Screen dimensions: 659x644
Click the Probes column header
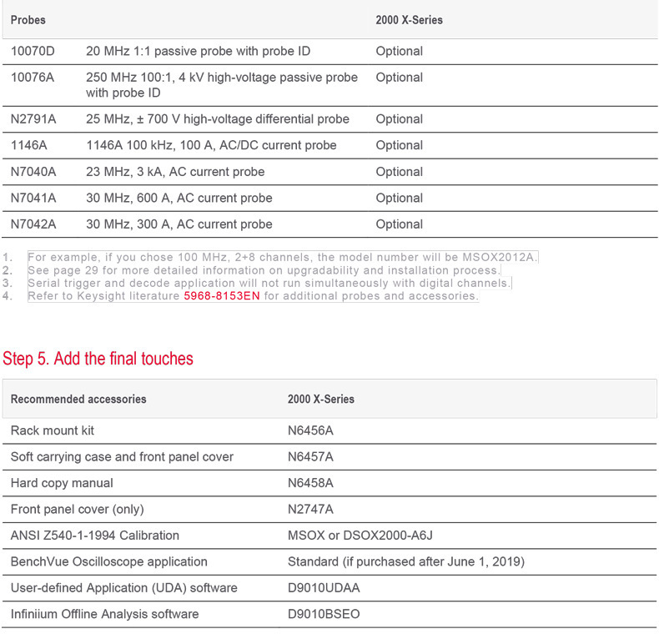coord(28,20)
